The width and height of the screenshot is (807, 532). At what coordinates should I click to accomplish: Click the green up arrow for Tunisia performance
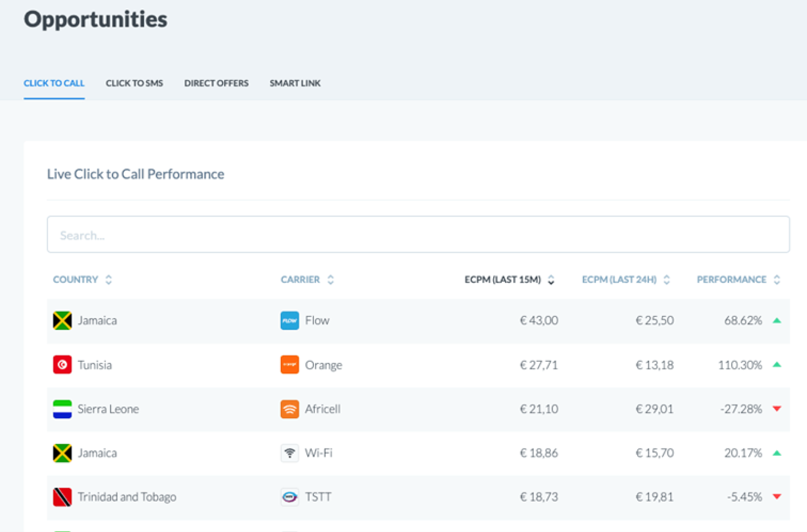[777, 365]
